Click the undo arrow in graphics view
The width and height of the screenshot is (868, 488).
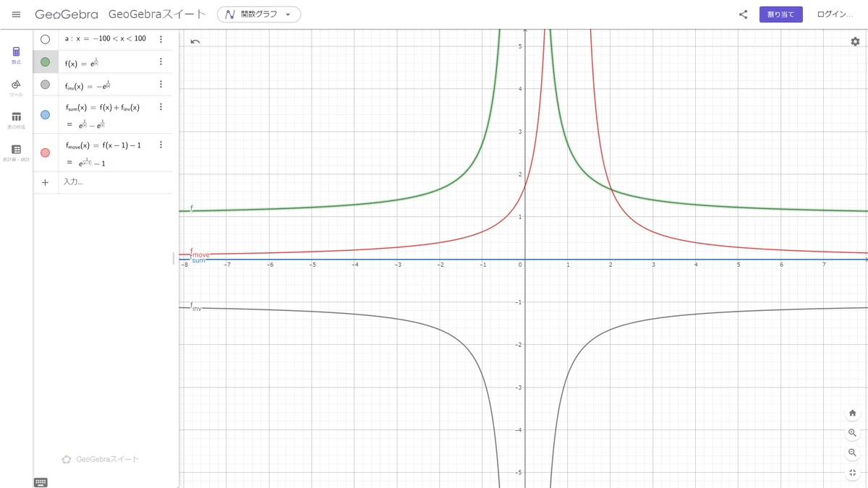[x=195, y=41]
